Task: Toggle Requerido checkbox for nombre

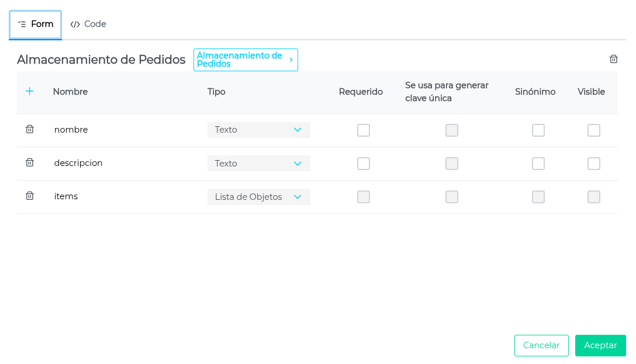Action: 364,130
